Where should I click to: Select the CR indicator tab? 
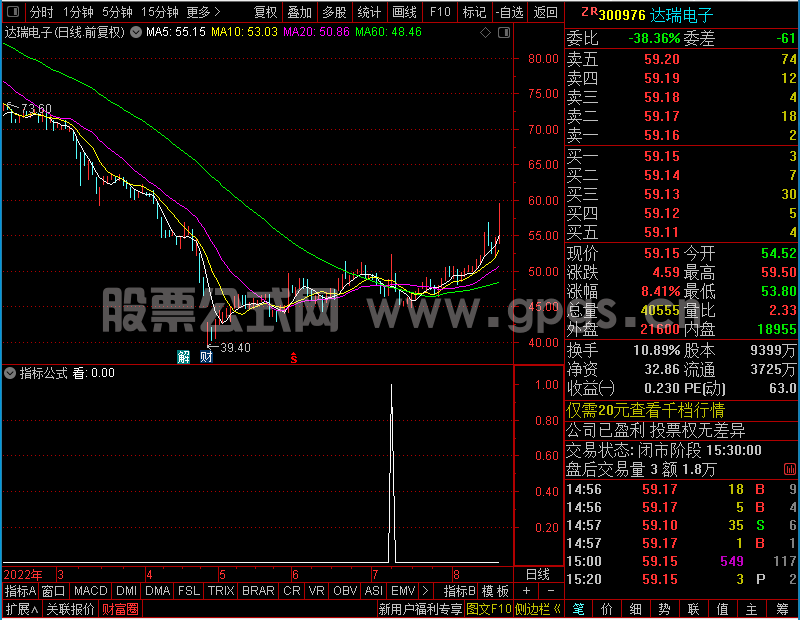(291, 591)
